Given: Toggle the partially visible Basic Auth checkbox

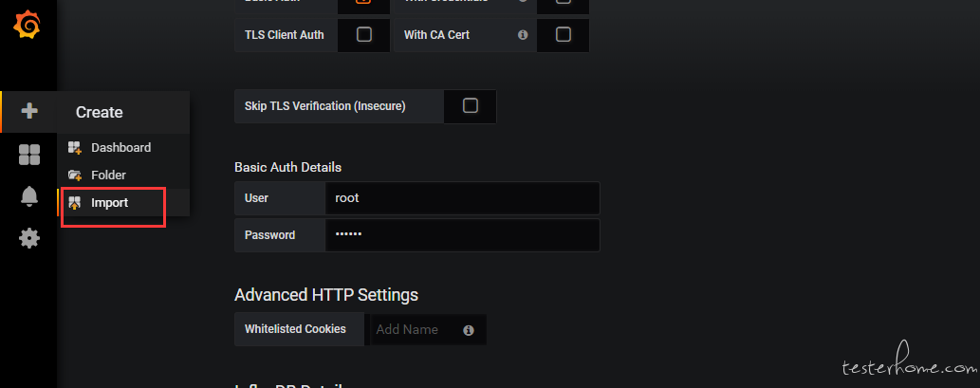Looking at the screenshot, I should tap(363, 3).
